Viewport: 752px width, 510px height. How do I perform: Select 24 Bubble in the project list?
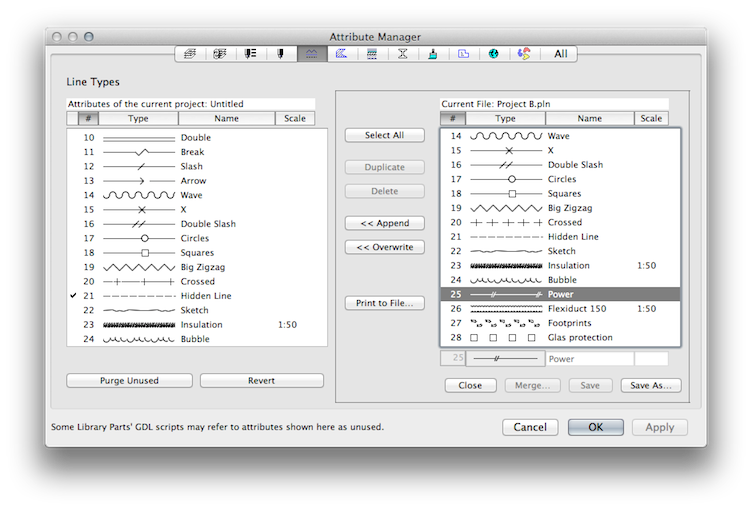click(197, 339)
